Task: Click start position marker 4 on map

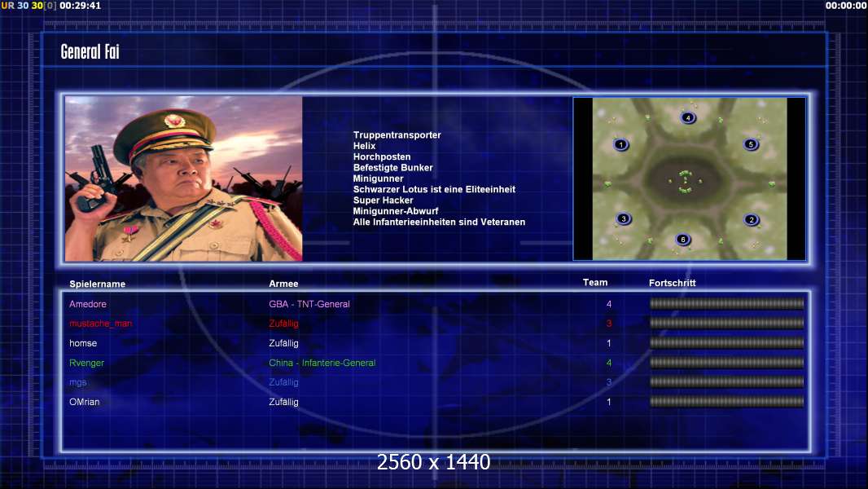Action: click(687, 117)
